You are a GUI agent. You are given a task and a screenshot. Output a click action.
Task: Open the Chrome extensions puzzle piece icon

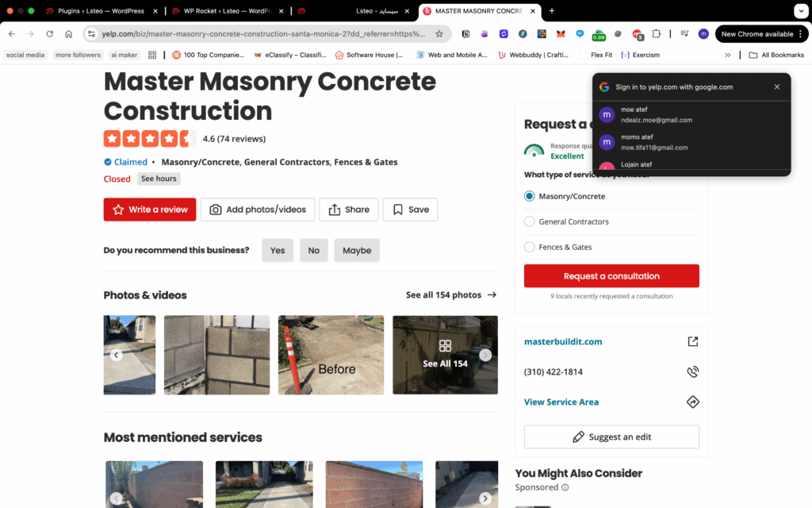pyautogui.click(x=656, y=34)
